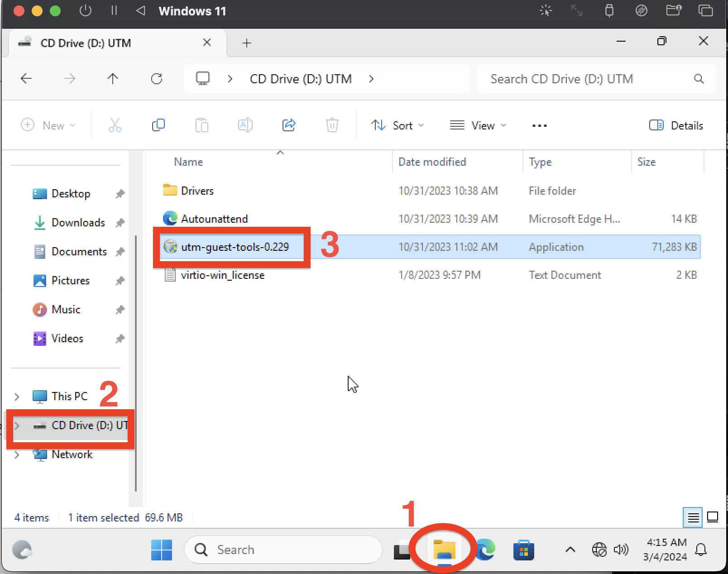Toggle the Details pane
The width and height of the screenshot is (728, 574).
pyautogui.click(x=676, y=125)
